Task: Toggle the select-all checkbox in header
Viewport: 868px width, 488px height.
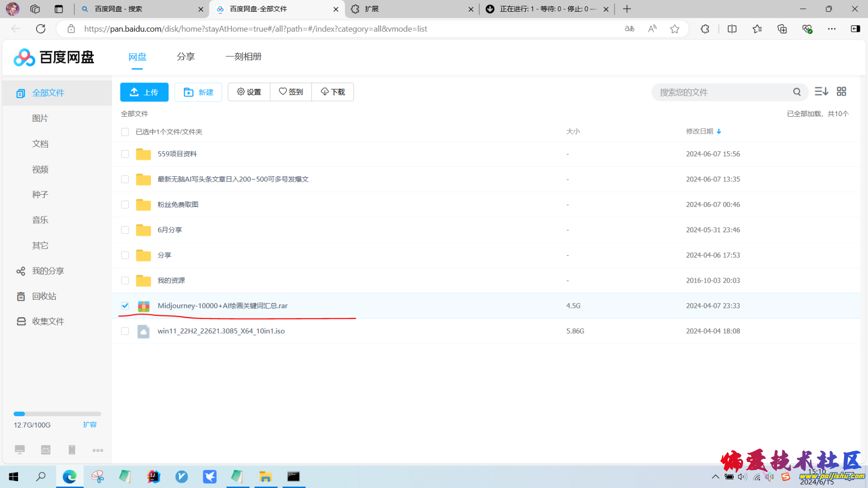Action: click(125, 132)
